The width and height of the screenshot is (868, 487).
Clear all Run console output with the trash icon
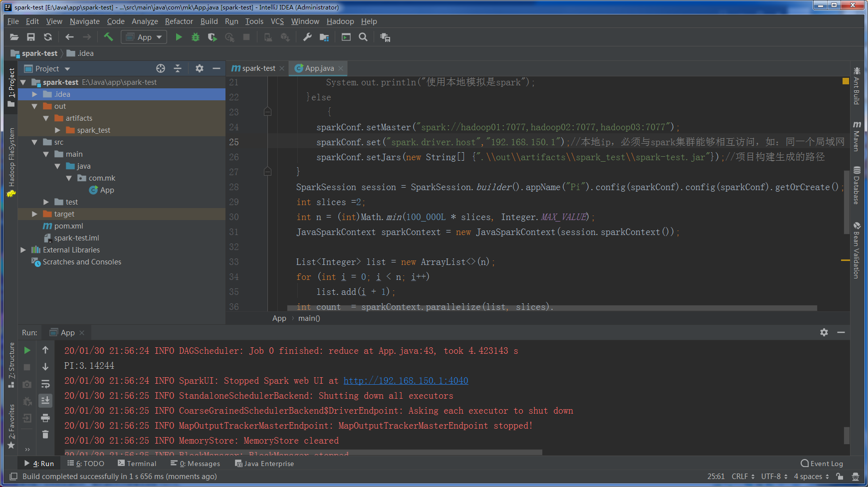[45, 435]
